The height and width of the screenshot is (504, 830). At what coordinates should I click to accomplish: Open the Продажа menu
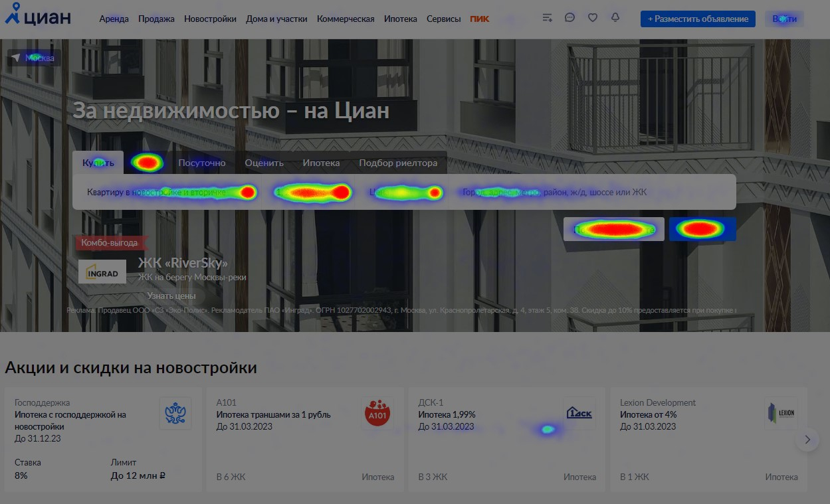click(156, 19)
